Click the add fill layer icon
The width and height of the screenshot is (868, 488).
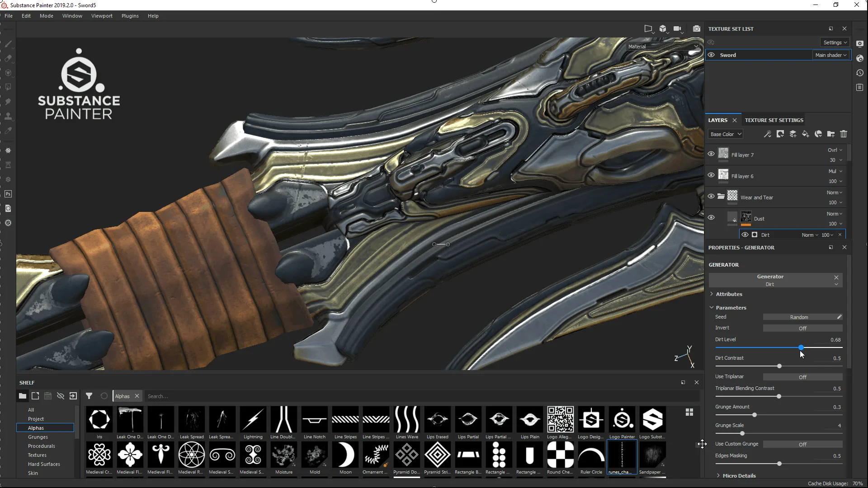806,134
